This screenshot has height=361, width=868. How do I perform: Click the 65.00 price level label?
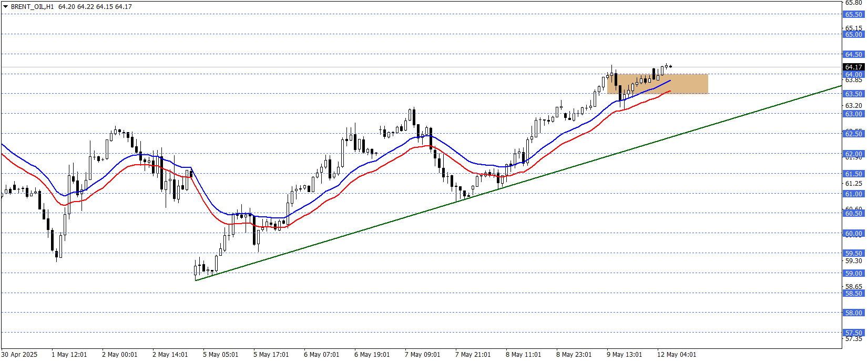(854, 34)
